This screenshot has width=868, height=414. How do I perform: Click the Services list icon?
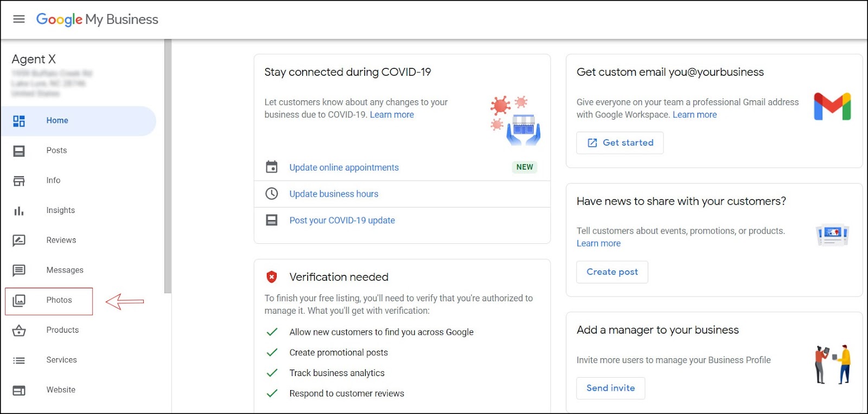coord(19,360)
